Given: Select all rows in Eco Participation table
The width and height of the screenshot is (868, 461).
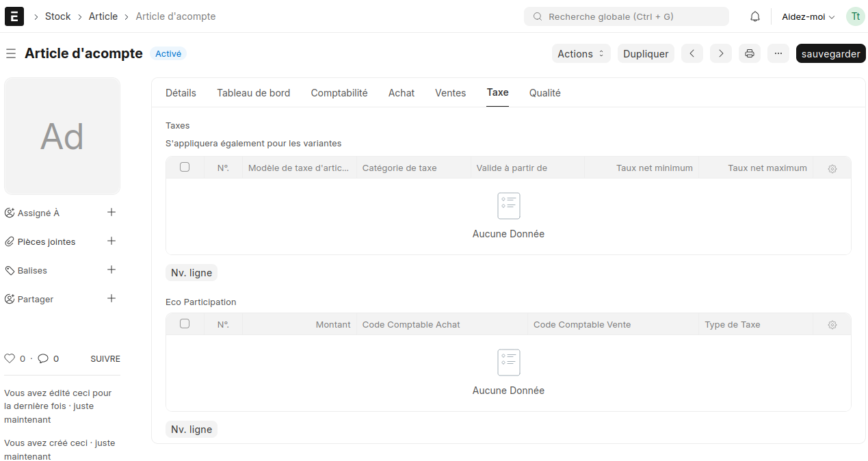Looking at the screenshot, I should click(x=185, y=324).
